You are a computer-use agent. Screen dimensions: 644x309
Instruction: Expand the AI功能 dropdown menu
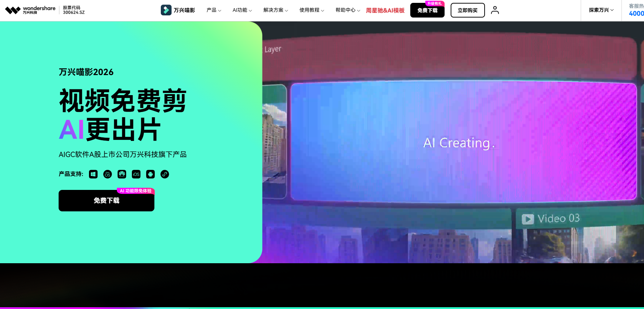pyautogui.click(x=242, y=10)
